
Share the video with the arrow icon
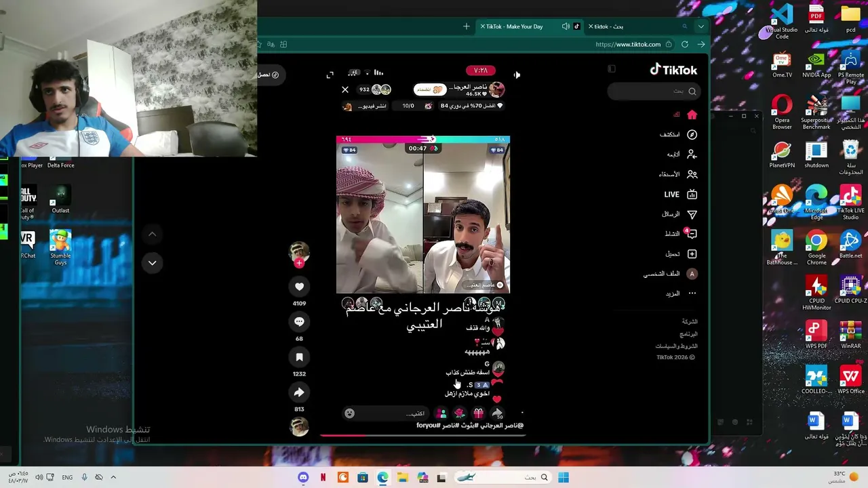pos(299,392)
